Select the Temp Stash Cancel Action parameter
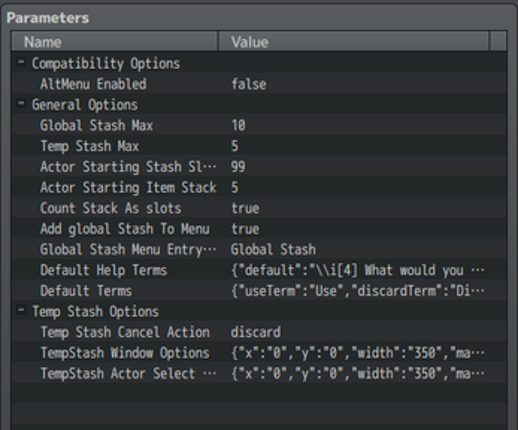The image size is (518, 430). coord(125,332)
